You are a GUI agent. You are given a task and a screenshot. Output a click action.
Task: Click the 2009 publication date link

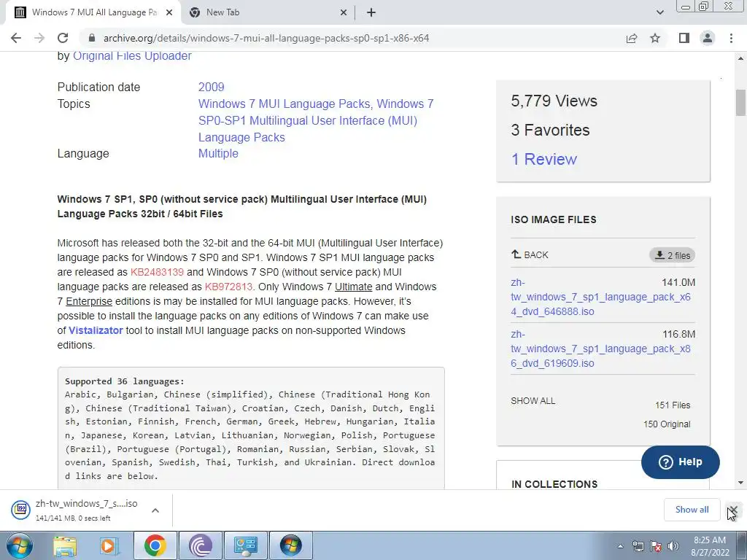tap(211, 87)
